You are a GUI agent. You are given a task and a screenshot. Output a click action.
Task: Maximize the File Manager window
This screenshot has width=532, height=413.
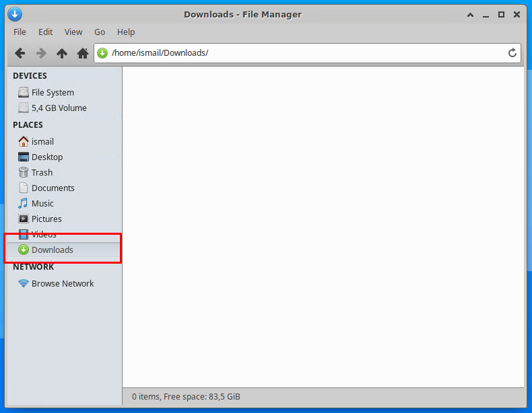tap(501, 15)
